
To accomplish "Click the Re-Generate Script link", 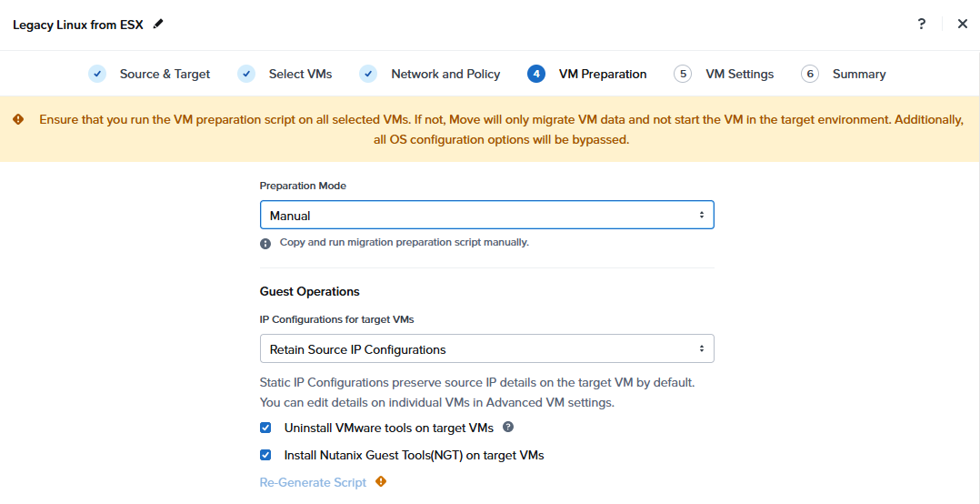I will (x=313, y=482).
